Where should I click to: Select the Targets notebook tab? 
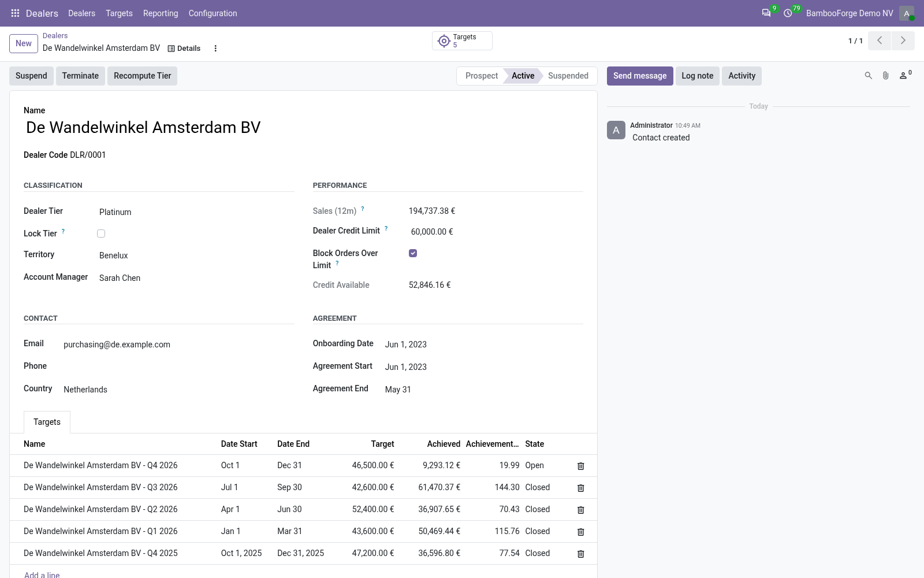[47, 422]
